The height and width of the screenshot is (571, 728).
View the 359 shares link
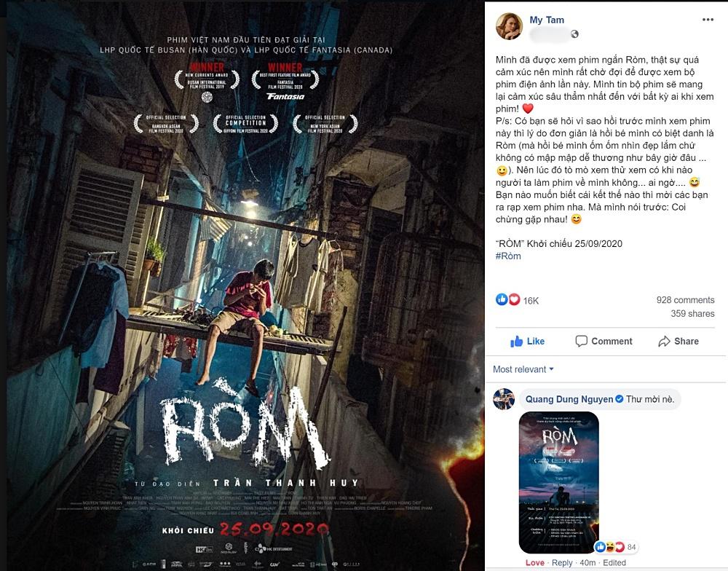[692, 314]
